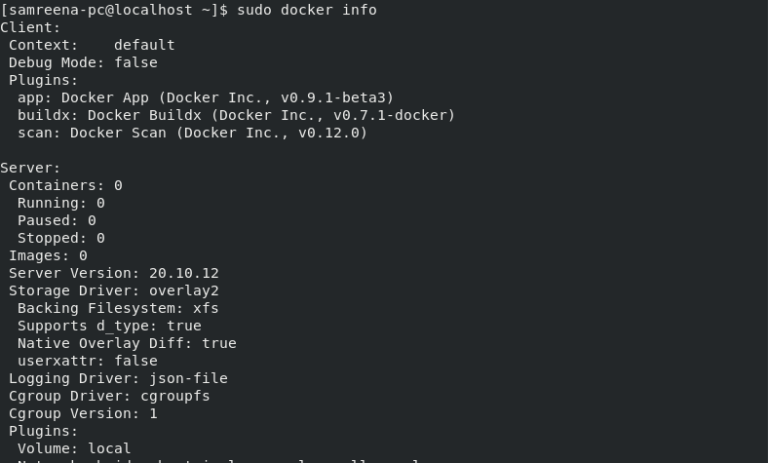Screen dimensions: 768x463
Task: Click the 'Cgroup Driver: cgroupfs' line
Action: point(109,396)
